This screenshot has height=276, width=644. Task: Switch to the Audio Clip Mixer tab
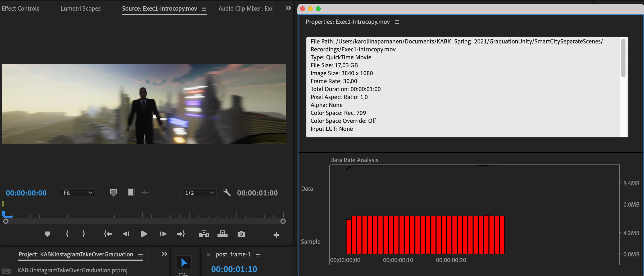tap(245, 8)
